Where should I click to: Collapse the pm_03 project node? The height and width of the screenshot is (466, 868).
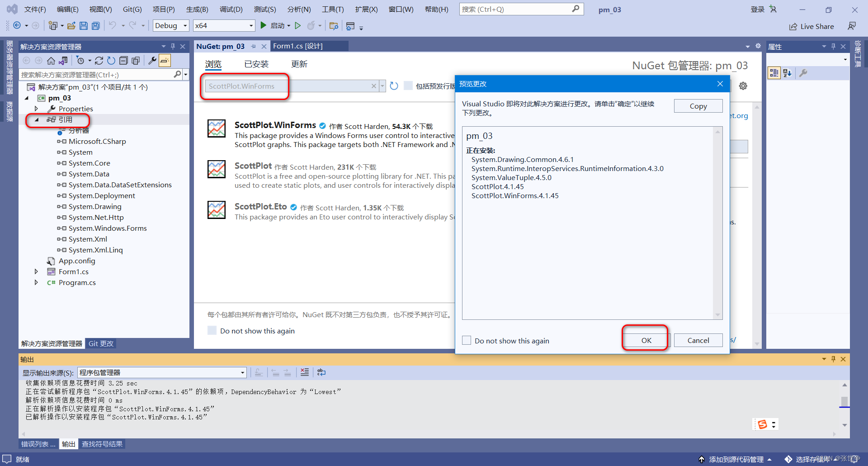pyautogui.click(x=27, y=98)
